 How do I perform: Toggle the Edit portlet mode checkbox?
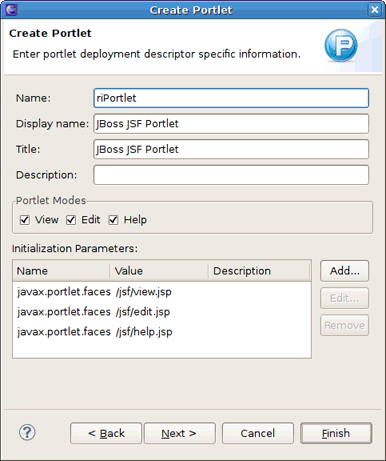[71, 220]
